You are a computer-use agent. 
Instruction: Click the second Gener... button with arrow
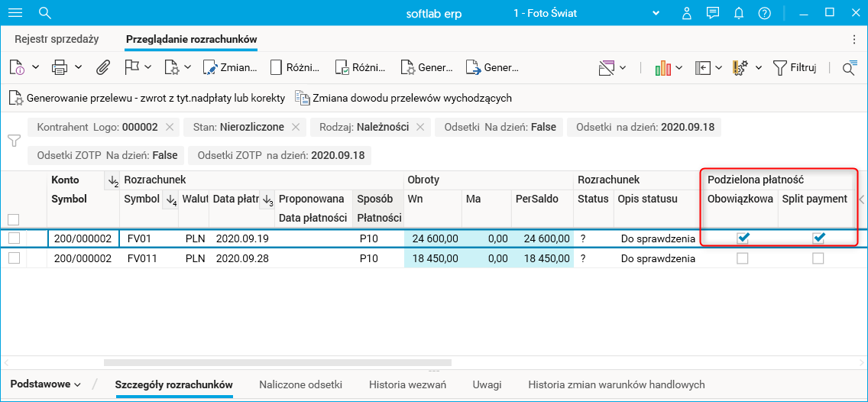point(492,67)
